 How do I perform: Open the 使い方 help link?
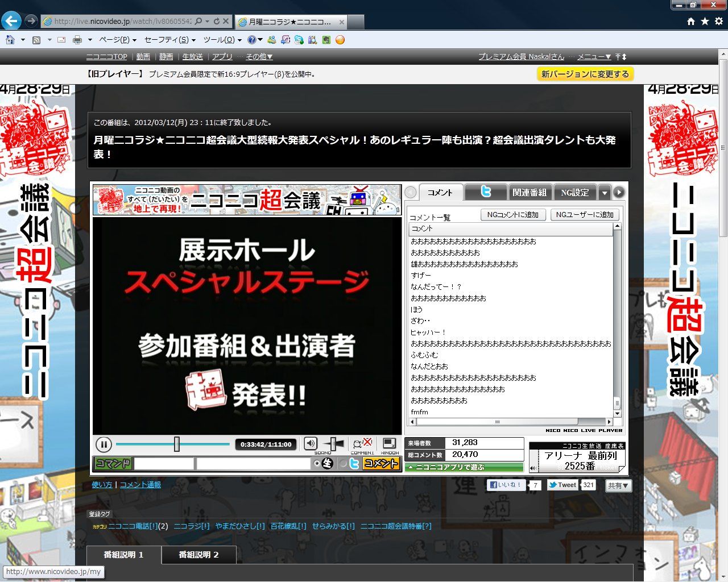tap(102, 485)
